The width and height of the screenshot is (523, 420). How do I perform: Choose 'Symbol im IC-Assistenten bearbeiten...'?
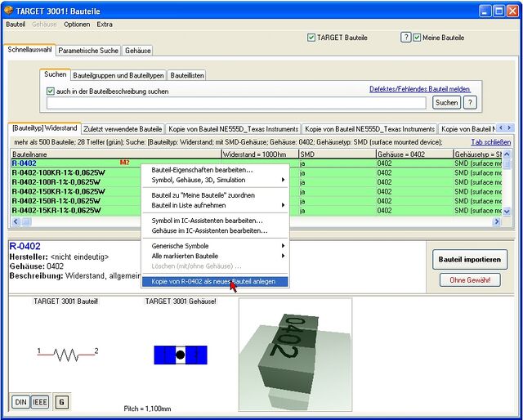(x=215, y=221)
